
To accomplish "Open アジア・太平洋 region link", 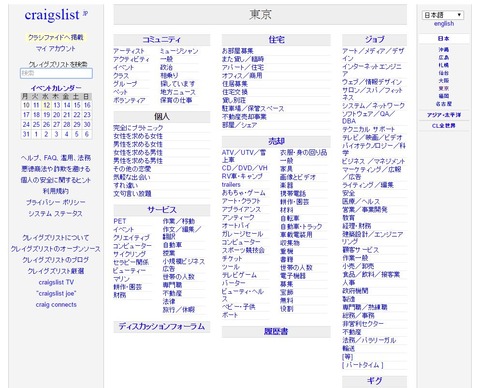I will pyautogui.click(x=444, y=115).
